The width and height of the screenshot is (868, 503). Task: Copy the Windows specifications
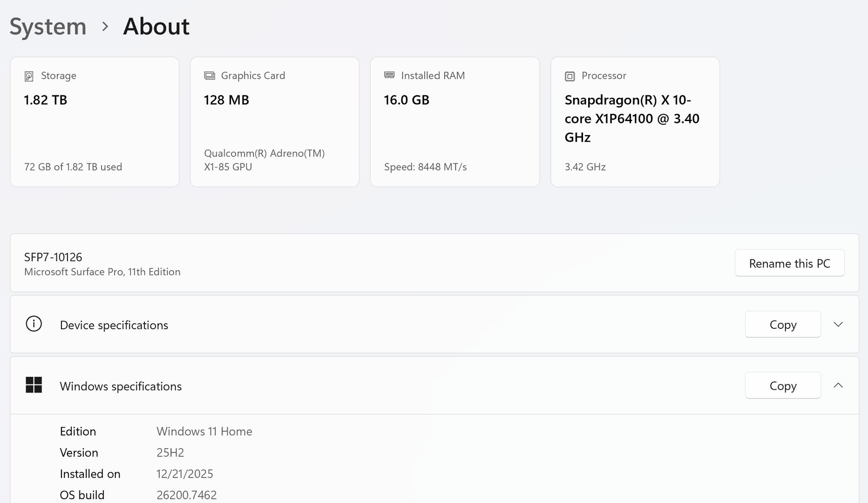pos(783,386)
